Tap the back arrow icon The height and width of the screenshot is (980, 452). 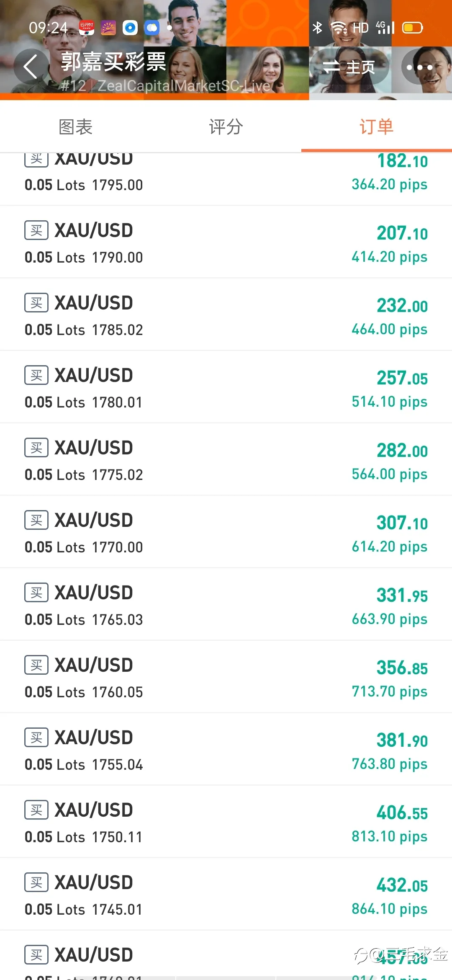click(x=31, y=67)
